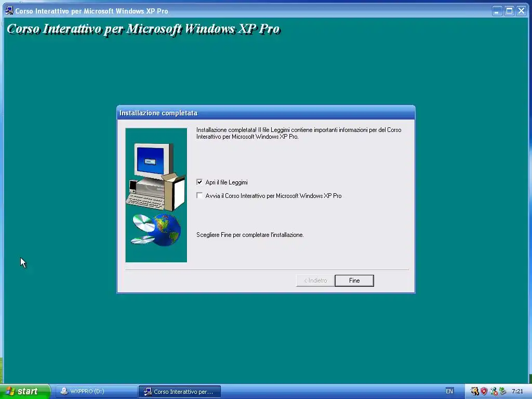Click the Fine button to finish
532x399 pixels.
pos(354,281)
